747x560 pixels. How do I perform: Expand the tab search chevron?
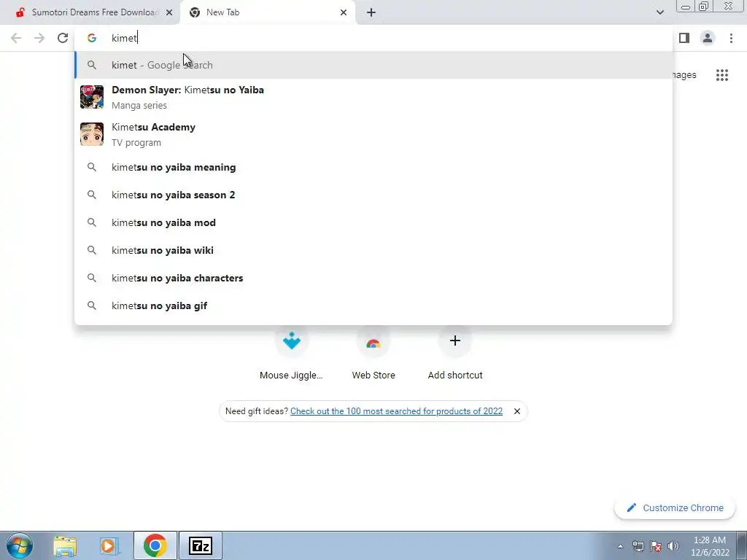click(x=659, y=12)
